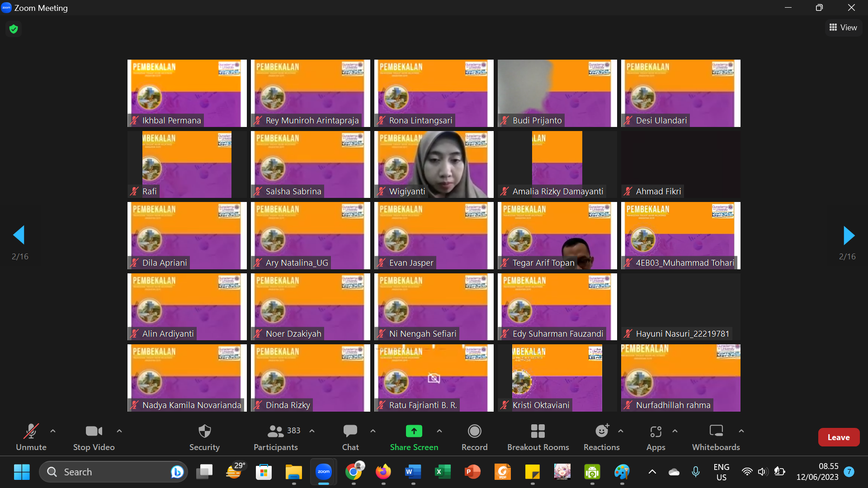Start recording with Record button

coord(475,437)
